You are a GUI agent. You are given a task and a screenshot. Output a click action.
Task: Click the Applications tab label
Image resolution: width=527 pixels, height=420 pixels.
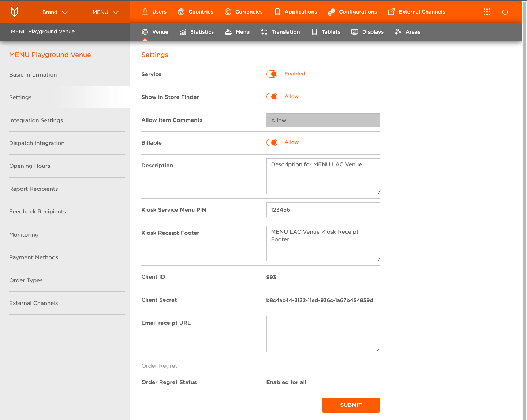pyautogui.click(x=301, y=12)
